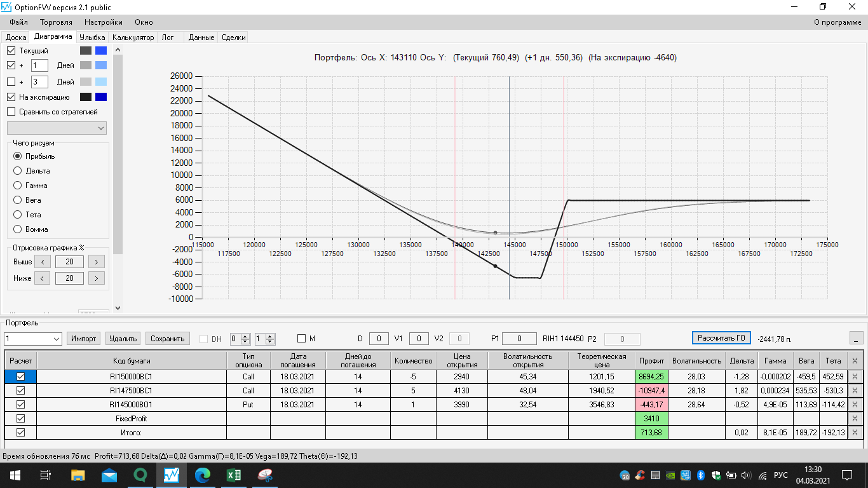This screenshot has width=868, height=488.
Task: Enable Сравнить со стратегией checkbox
Action: click(11, 112)
